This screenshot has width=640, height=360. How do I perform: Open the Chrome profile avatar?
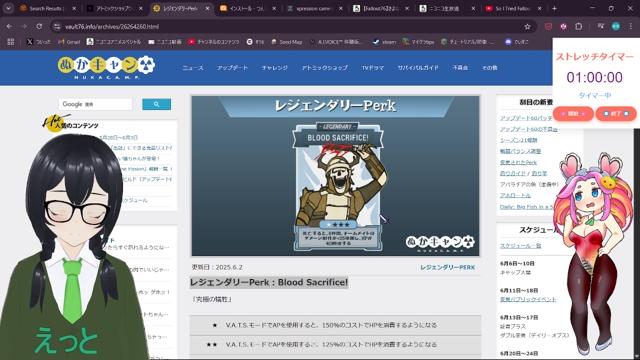tap(616, 27)
